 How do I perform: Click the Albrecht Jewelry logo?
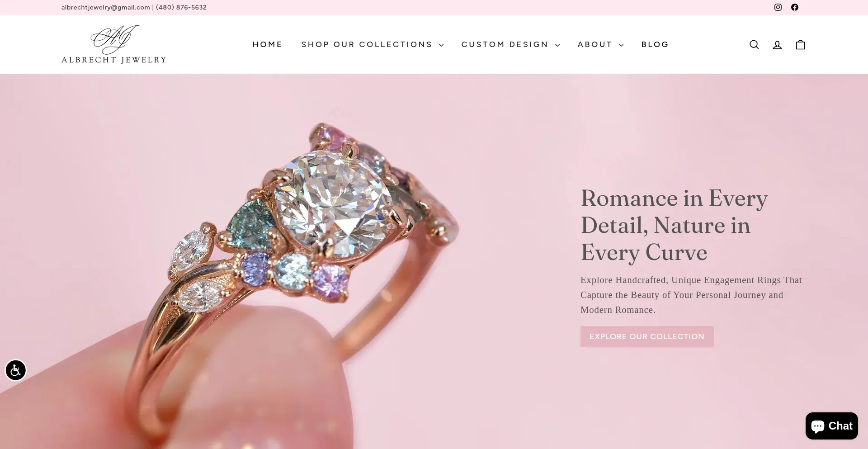pos(113,44)
